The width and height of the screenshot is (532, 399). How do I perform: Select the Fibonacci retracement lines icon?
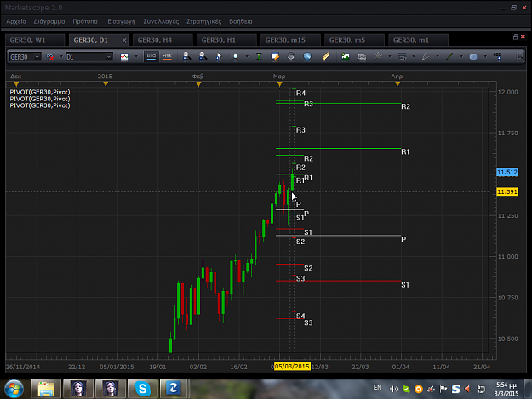click(x=402, y=56)
